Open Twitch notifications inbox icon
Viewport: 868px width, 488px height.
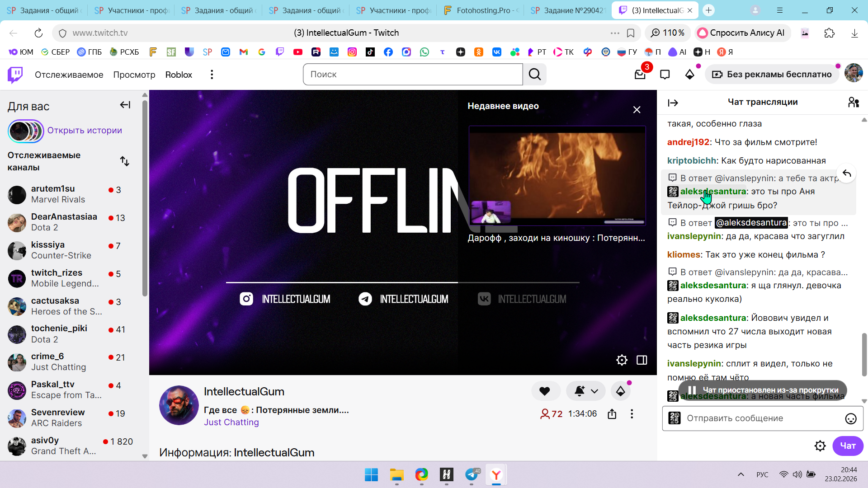(x=640, y=75)
